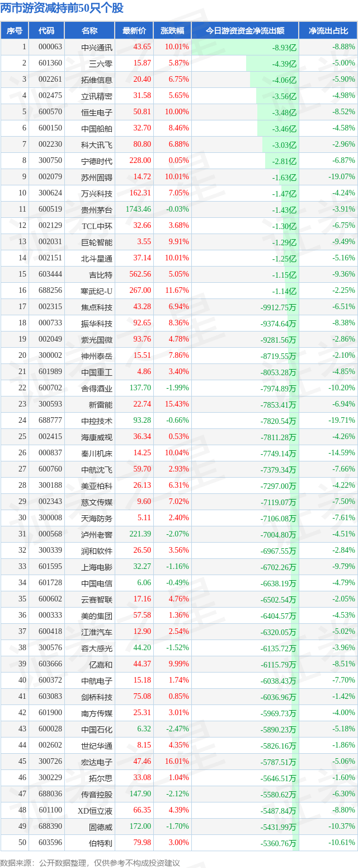Click stock name 海康威视
This screenshot has width=358, height=868.
[x=97, y=437]
